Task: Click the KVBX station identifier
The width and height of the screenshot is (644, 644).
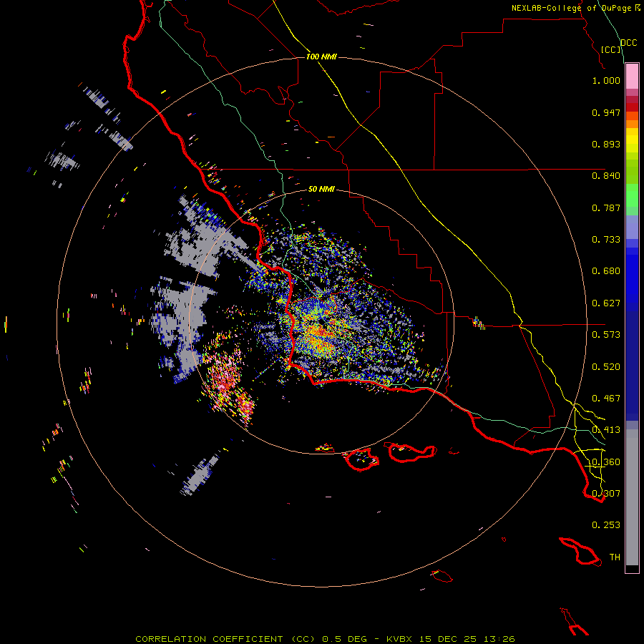Action: [399, 639]
